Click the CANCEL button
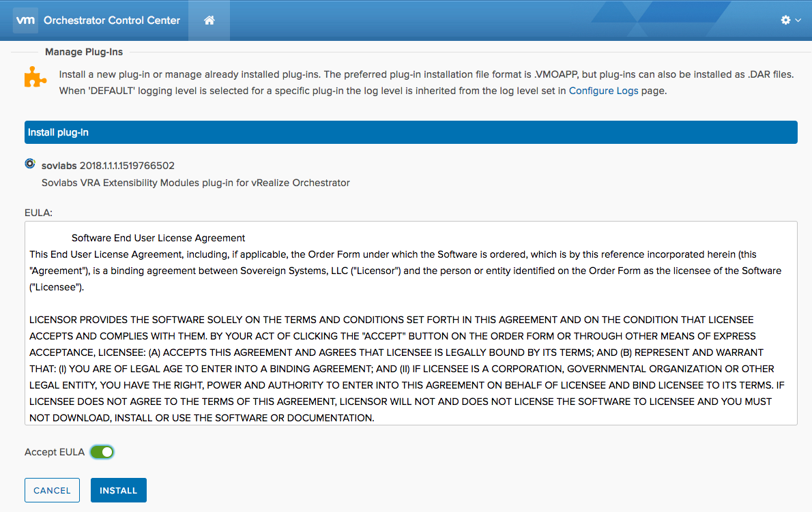Image resolution: width=812 pixels, height=512 pixels. click(52, 490)
